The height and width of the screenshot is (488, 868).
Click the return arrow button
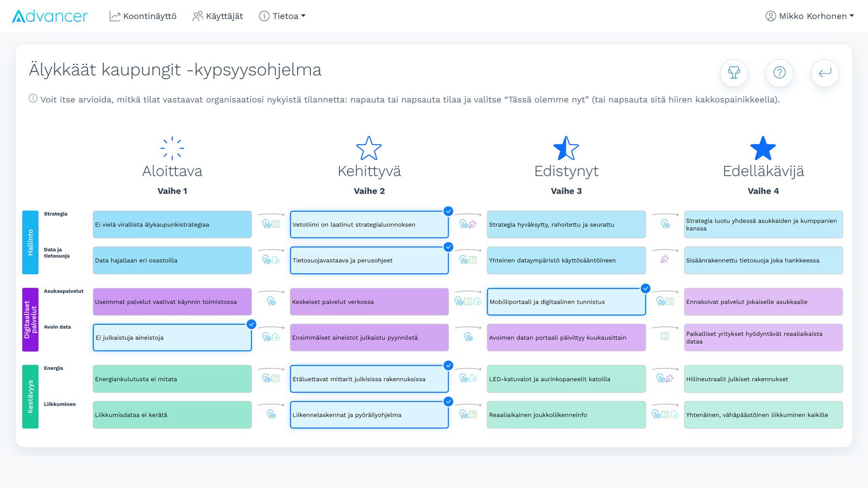pos(825,73)
